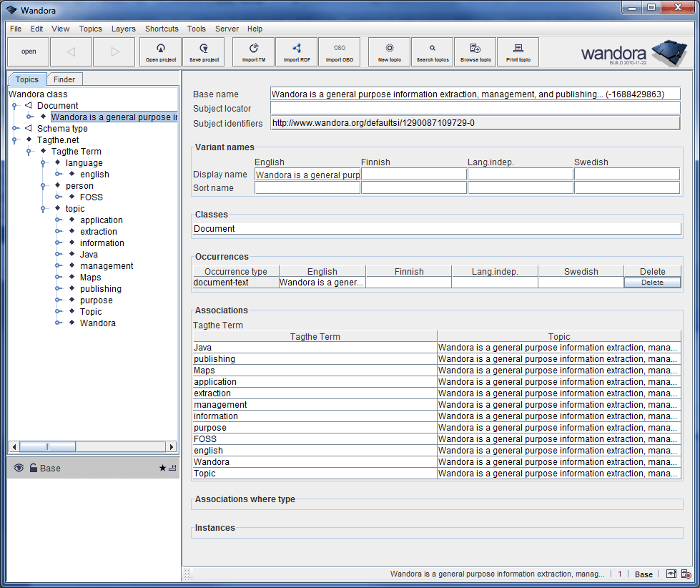Toggle the star icon on Base layer
This screenshot has height=588, width=700.
[162, 468]
